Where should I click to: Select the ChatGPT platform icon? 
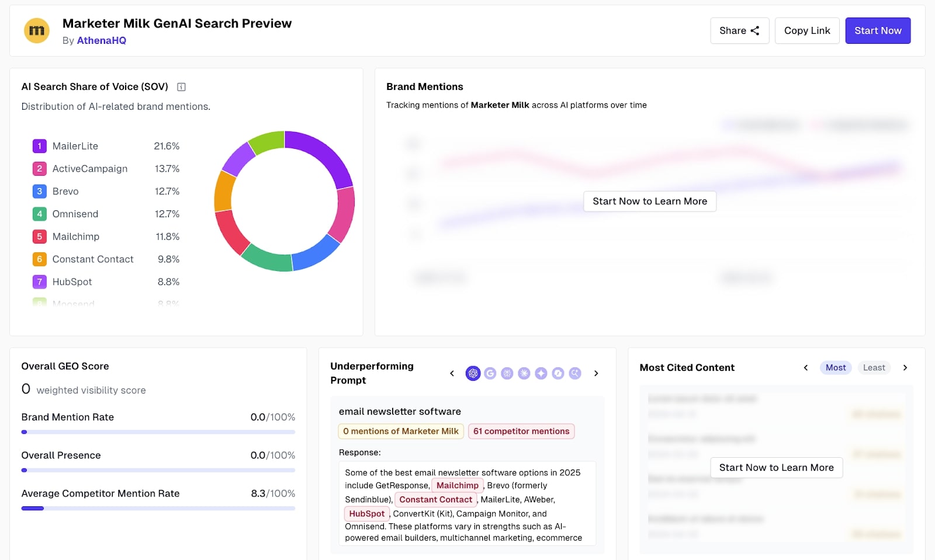pos(473,373)
